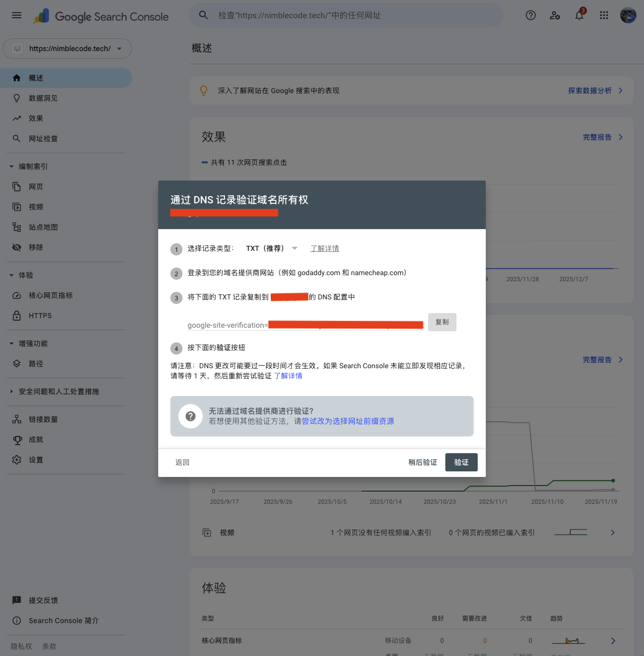Collapse the 编制索引 section
Image resolution: width=644 pixels, height=656 pixels.
pyautogui.click(x=12, y=166)
